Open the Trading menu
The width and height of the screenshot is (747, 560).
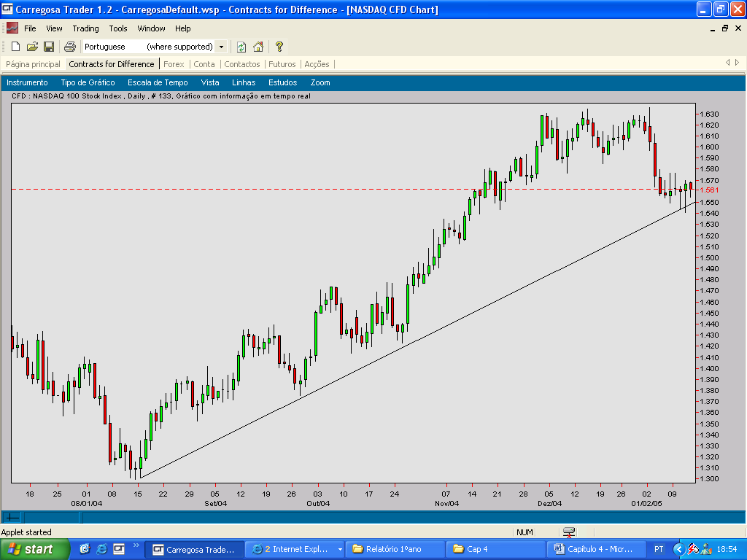click(85, 28)
